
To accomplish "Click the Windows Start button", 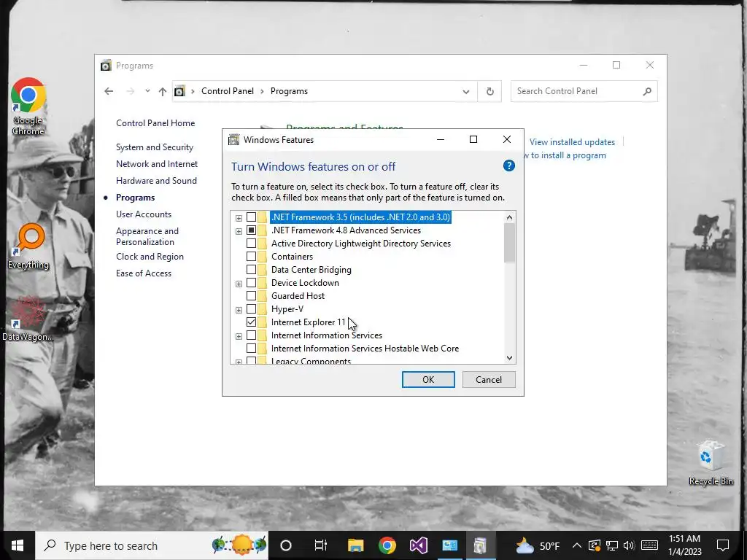I will pos(18,545).
